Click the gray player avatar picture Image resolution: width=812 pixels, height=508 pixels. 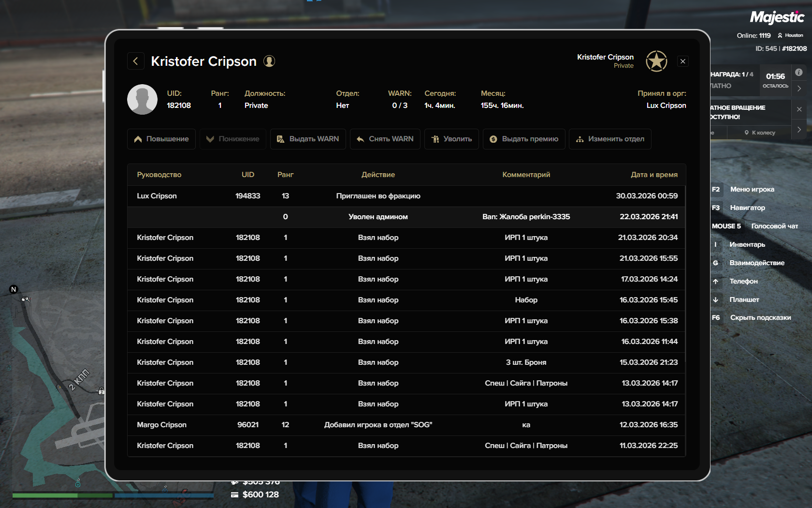142,100
